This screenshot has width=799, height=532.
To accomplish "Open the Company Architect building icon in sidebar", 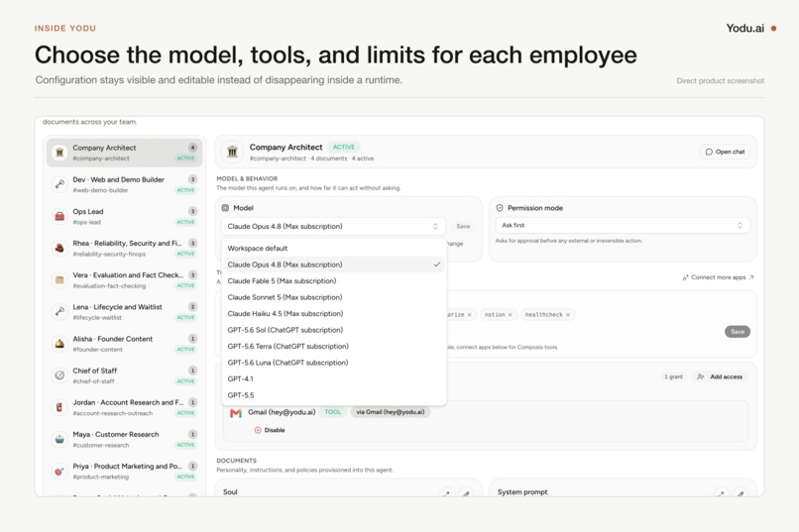I will pyautogui.click(x=59, y=153).
